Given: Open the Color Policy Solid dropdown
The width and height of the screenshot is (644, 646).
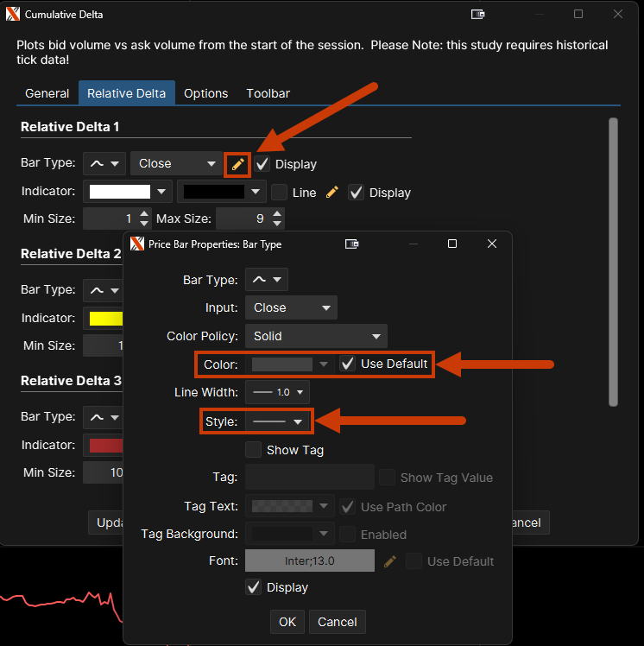Looking at the screenshot, I should [316, 336].
